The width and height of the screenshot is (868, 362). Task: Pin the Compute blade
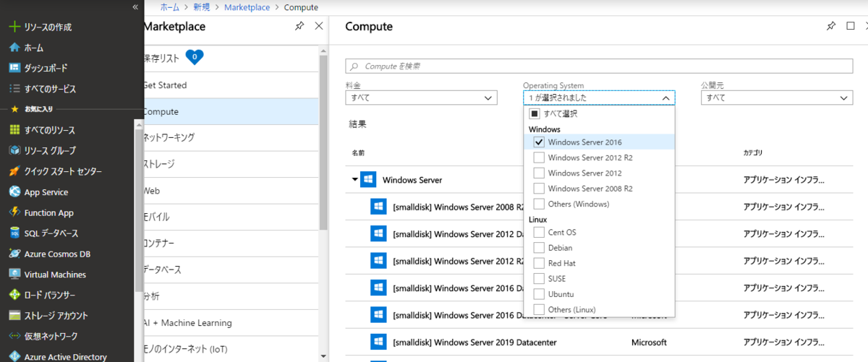(x=830, y=26)
